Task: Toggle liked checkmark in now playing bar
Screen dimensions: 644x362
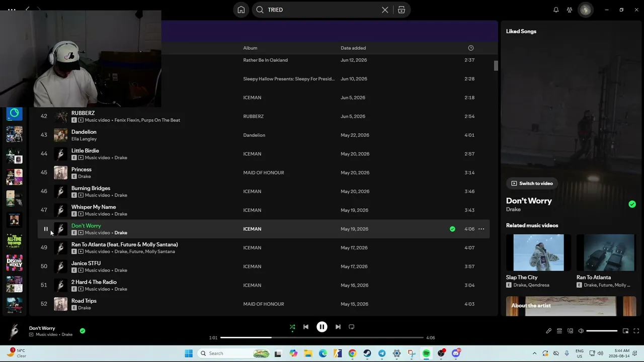Action: (x=83, y=331)
